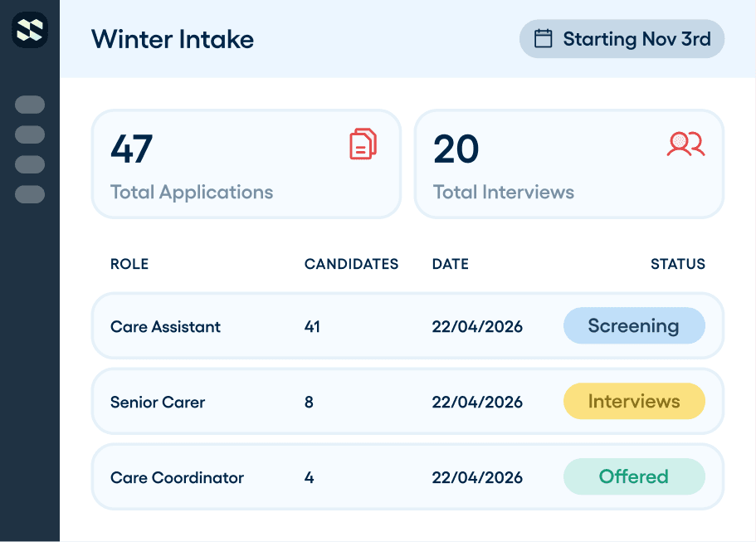Image resolution: width=756 pixels, height=542 pixels.
Task: Click candidate count 8 for Senior Carer
Action: coord(309,403)
